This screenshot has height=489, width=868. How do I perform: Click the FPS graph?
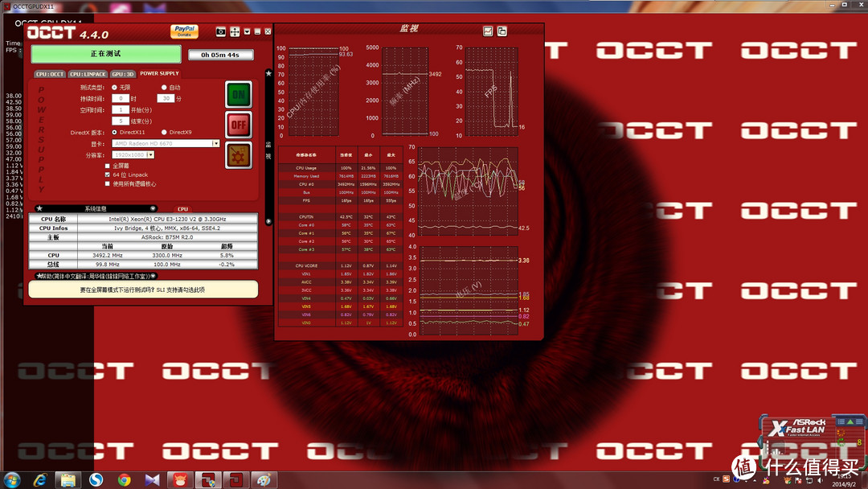(x=492, y=92)
